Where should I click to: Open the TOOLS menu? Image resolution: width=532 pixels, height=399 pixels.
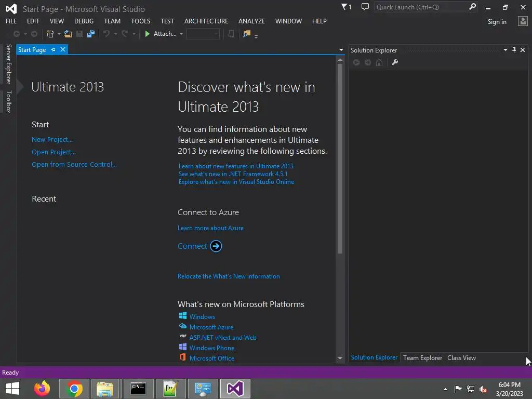click(140, 21)
